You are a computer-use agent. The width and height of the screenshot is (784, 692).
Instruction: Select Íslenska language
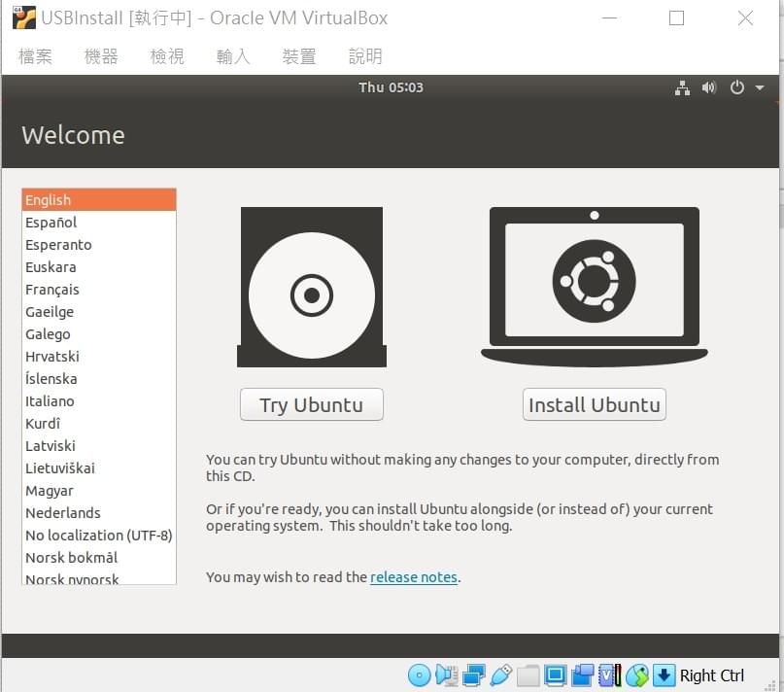(99, 379)
